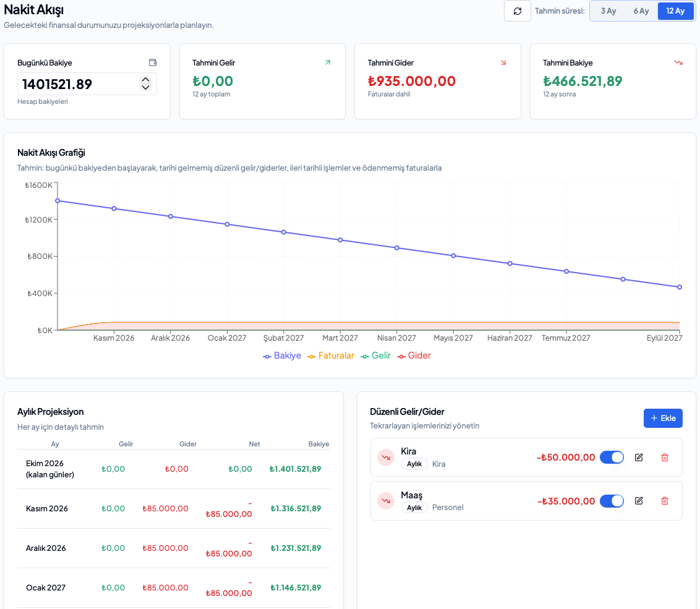
Task: Delete the Kira recurring entry
Action: 665,457
